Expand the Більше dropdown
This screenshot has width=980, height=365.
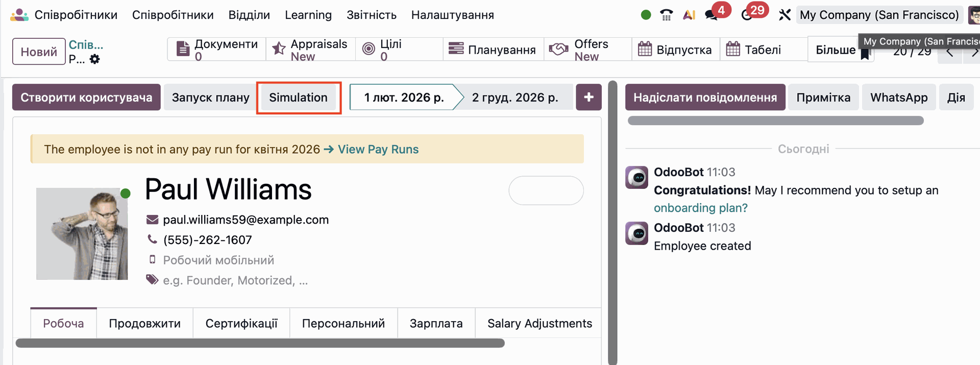(835, 50)
